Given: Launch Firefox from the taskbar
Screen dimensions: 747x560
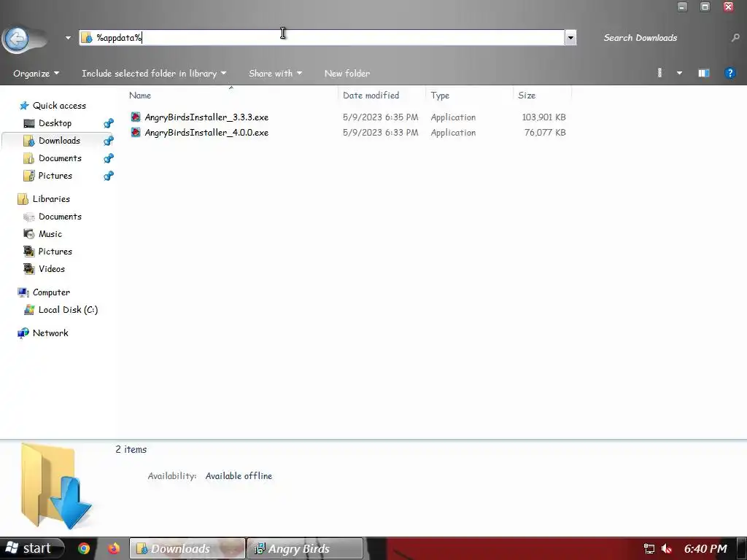Looking at the screenshot, I should 113,548.
